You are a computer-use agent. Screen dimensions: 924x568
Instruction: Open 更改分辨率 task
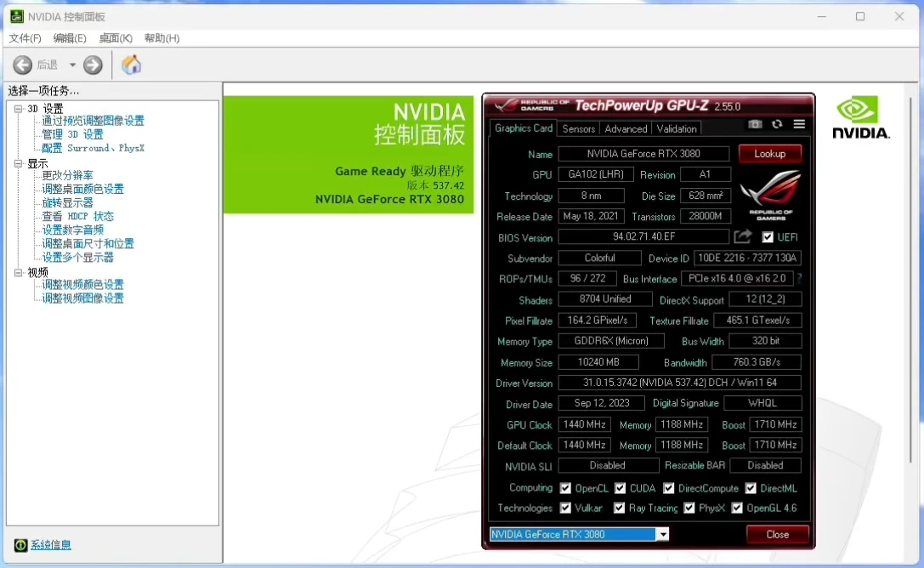click(67, 175)
